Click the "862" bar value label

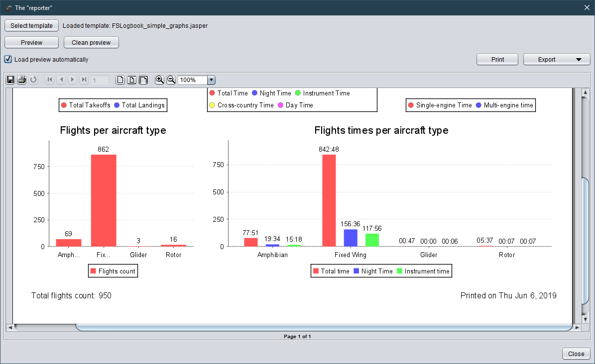103,149
